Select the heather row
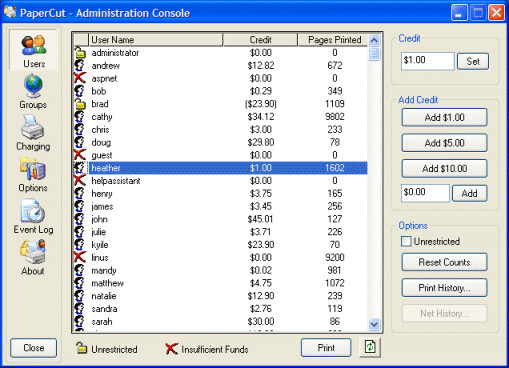Image resolution: width=509 pixels, height=368 pixels. point(220,168)
